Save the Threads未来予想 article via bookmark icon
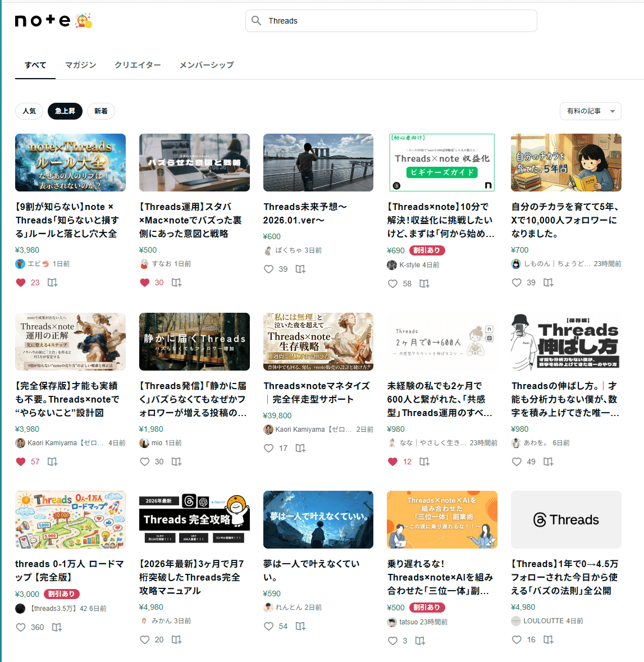The height and width of the screenshot is (662, 644). 300,269
